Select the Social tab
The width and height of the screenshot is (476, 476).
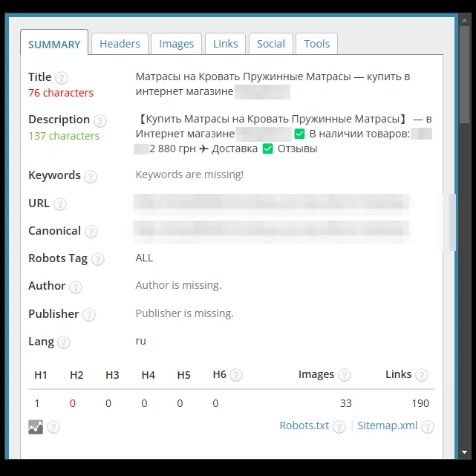point(271,44)
